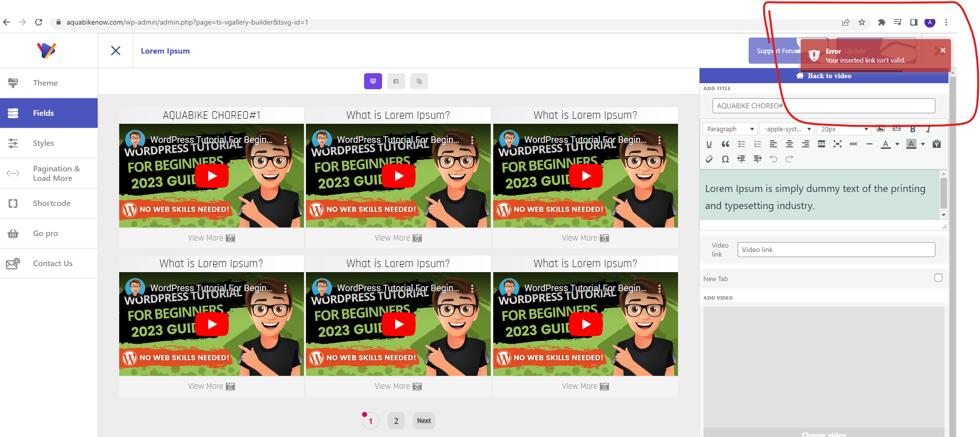This screenshot has height=437, width=980.
Task: Toggle underline formatting
Action: tap(709, 144)
